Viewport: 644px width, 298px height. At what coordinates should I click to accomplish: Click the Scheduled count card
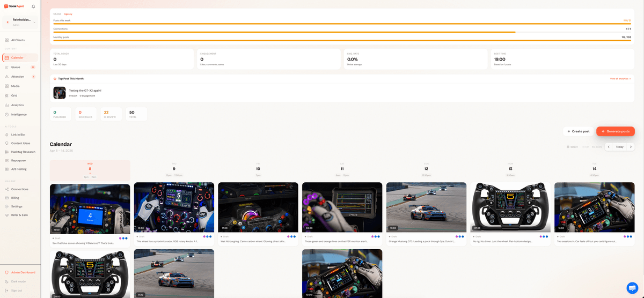(x=86, y=114)
